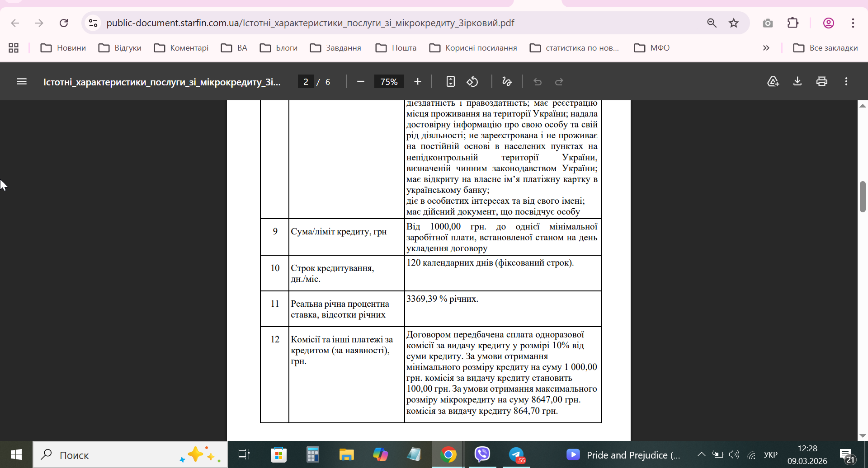Print the PDF document
The height and width of the screenshot is (468, 868).
tap(822, 82)
